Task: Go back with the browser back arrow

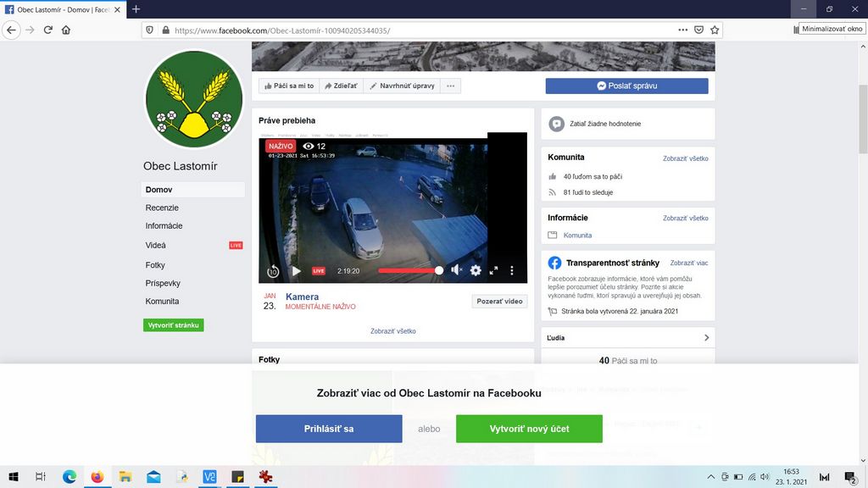Action: pos(12,30)
